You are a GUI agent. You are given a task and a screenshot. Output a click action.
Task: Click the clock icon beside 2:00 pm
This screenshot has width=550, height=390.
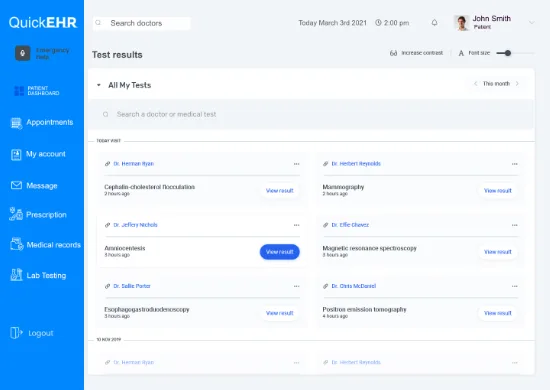(x=378, y=23)
